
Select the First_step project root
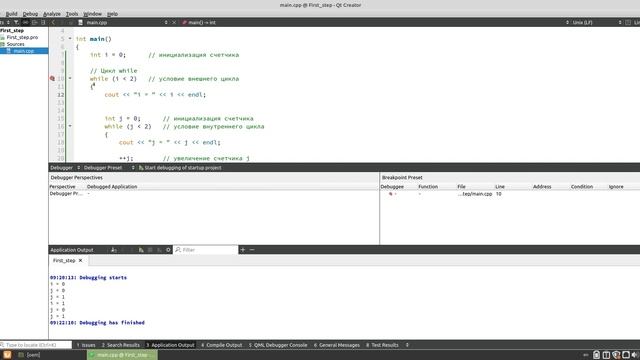click(12, 31)
